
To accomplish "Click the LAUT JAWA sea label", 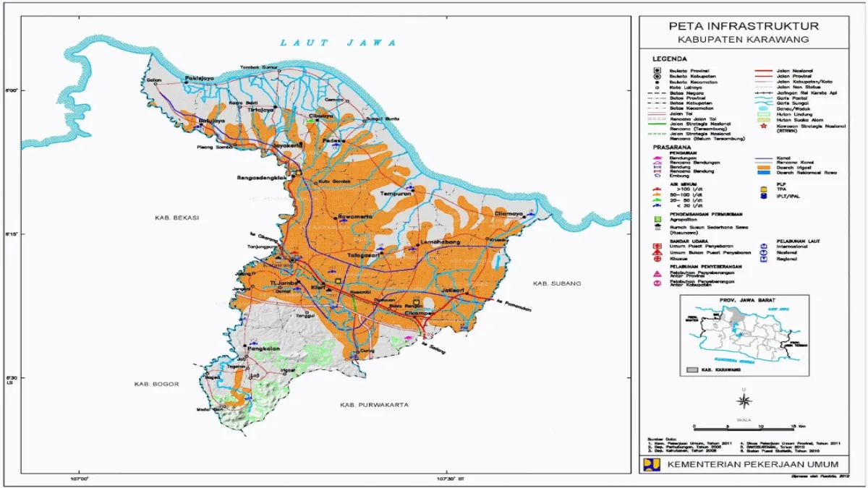I will click(x=339, y=43).
